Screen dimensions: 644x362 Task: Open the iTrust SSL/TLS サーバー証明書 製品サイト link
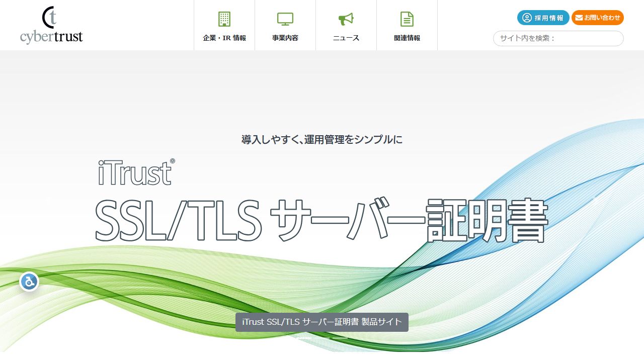click(322, 322)
